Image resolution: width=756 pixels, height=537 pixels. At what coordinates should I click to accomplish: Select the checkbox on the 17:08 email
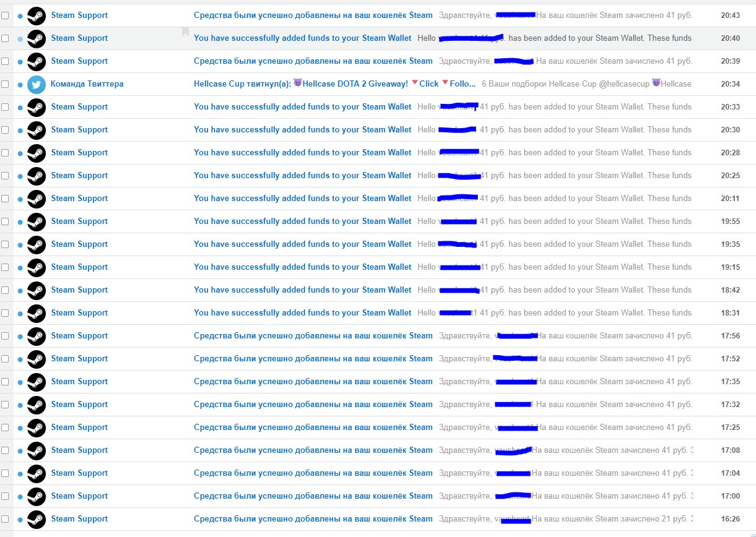coord(5,450)
